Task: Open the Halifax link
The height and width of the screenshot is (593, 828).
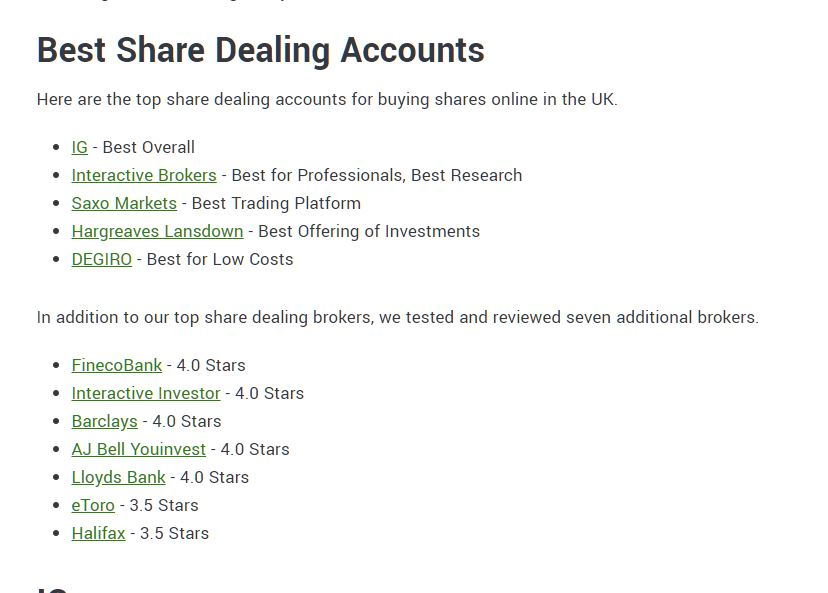Action: pyautogui.click(x=98, y=533)
